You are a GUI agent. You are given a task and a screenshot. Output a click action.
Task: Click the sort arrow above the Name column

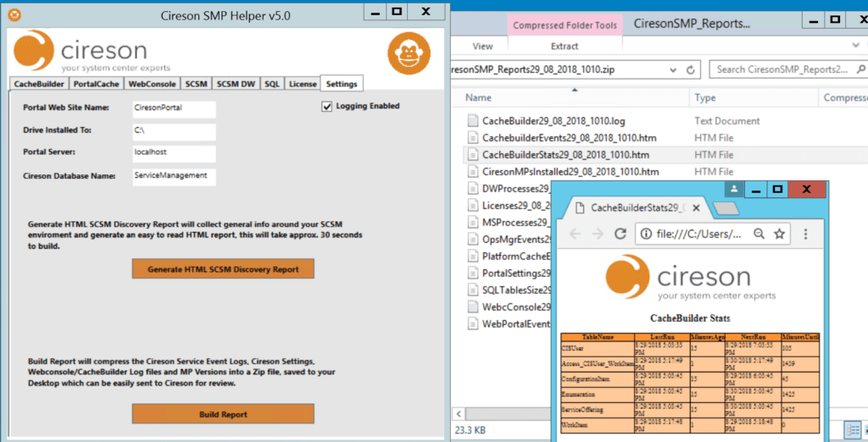575,90
